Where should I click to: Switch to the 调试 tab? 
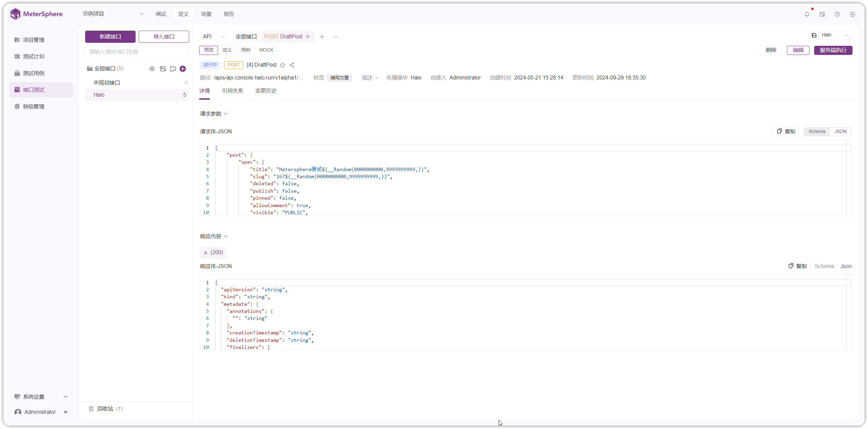(161, 14)
